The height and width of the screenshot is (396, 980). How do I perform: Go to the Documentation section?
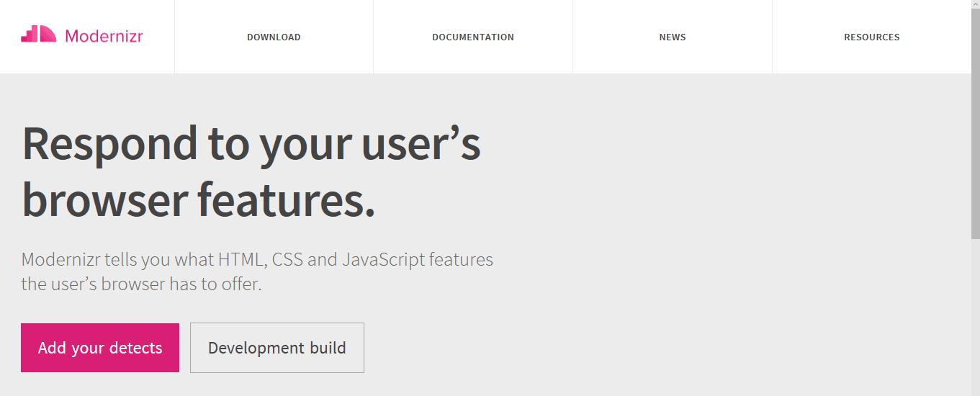point(473,37)
